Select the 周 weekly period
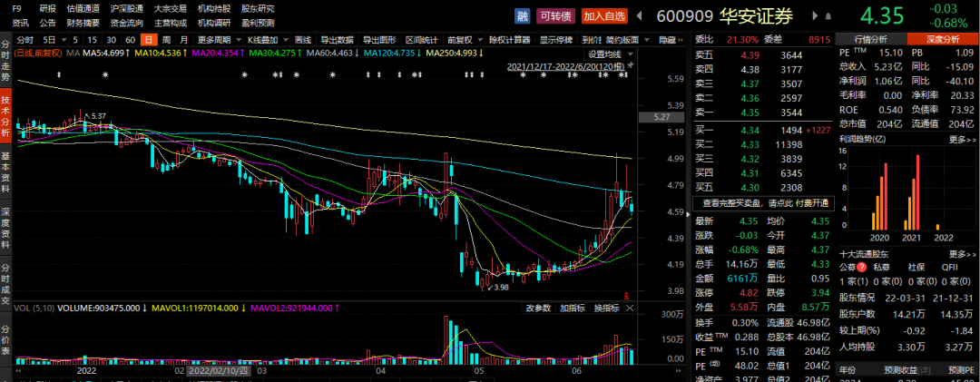This screenshot has width=980, height=382. point(166,40)
